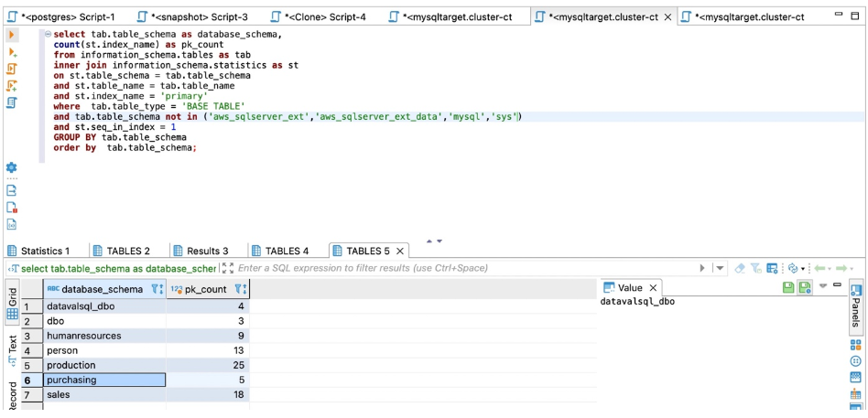Click the pk_count value 25
Viewport: 868px width, 418px height.
pyautogui.click(x=208, y=366)
